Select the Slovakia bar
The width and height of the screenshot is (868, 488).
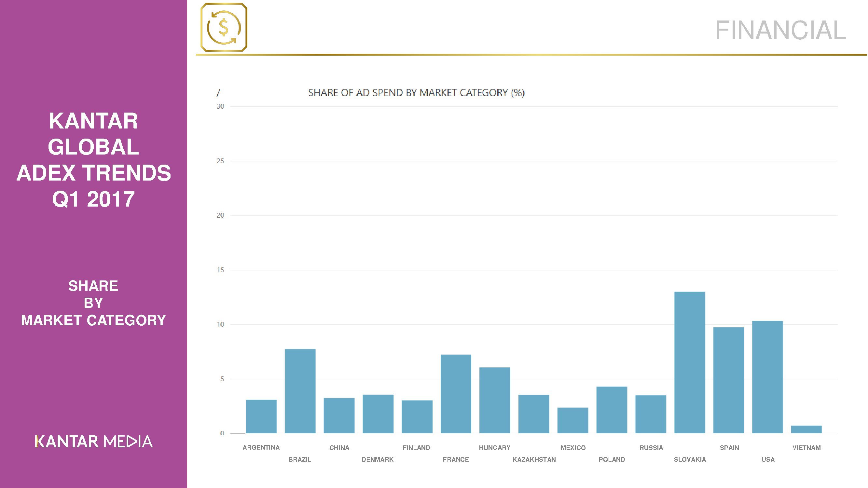click(690, 362)
